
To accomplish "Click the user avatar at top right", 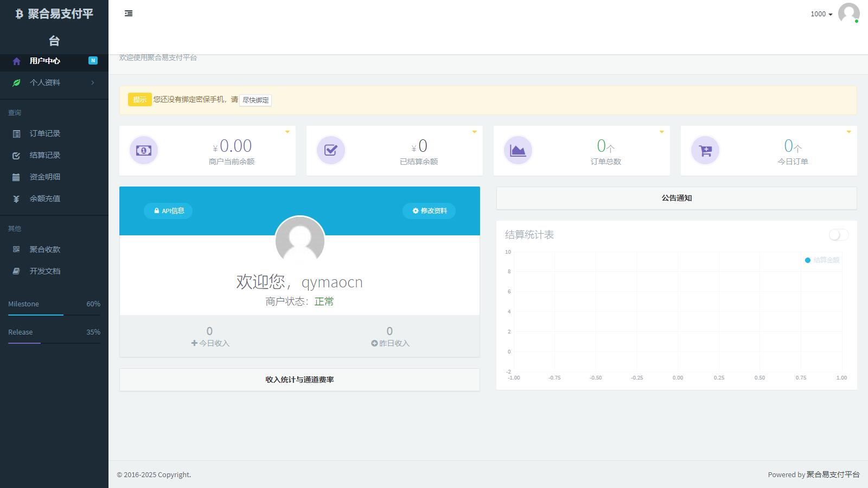I will coord(849,15).
